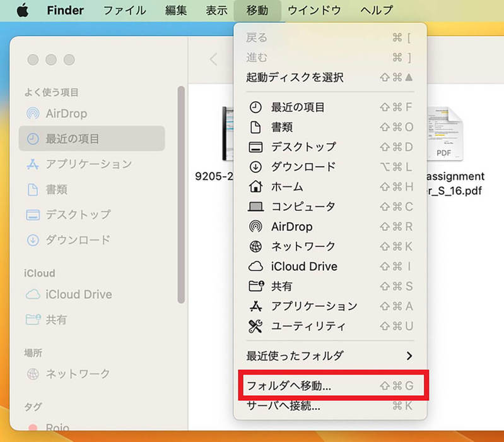Open 書類 document icon in the sidebar
Viewport: 504px width, 442px height.
[33, 189]
